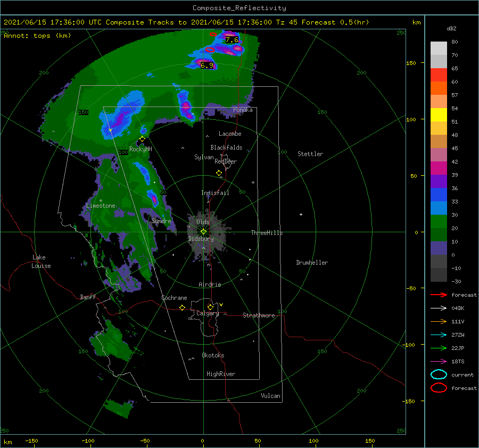The image size is (479, 448).
Task: Select the orange 111V track arrow
Action: tap(439, 321)
